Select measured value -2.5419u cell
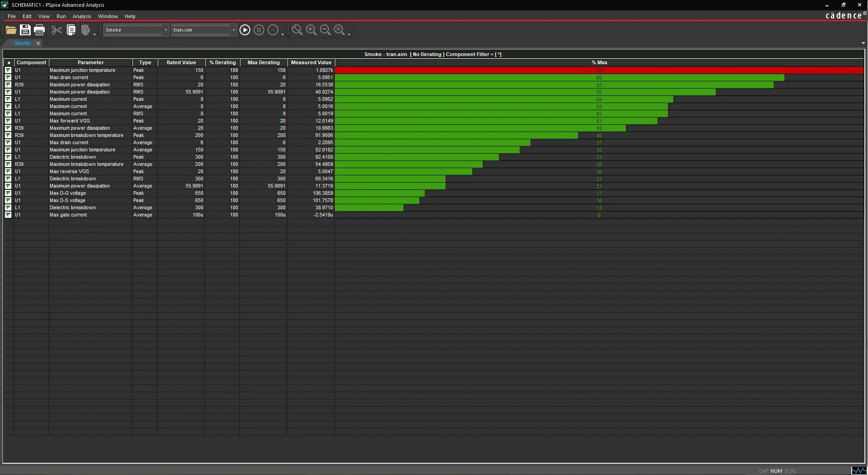The width and height of the screenshot is (868, 475). tap(311, 215)
